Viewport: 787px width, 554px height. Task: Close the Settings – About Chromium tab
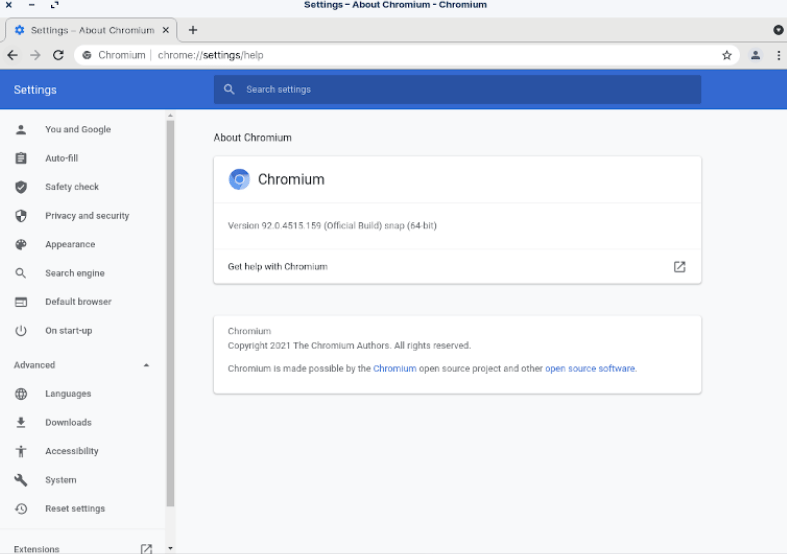[x=166, y=30]
